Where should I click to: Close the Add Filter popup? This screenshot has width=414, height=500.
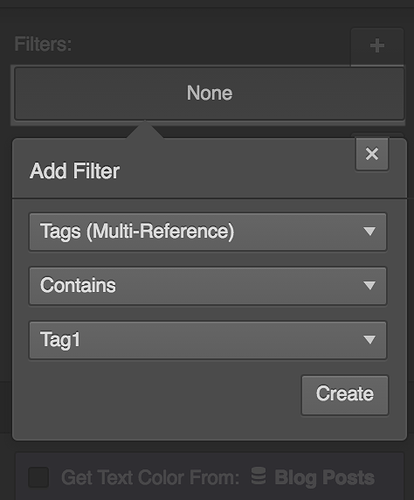(x=372, y=154)
